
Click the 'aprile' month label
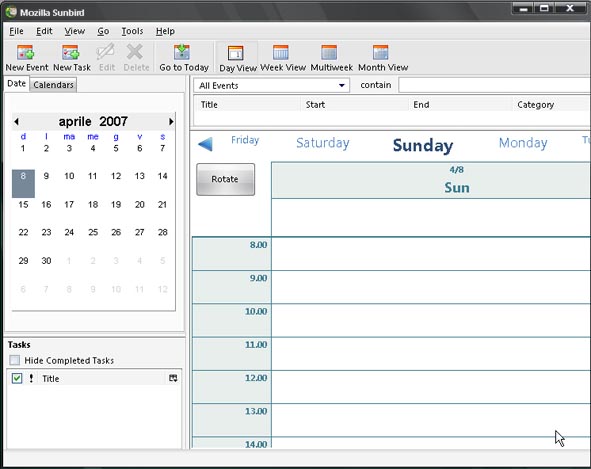(x=75, y=121)
